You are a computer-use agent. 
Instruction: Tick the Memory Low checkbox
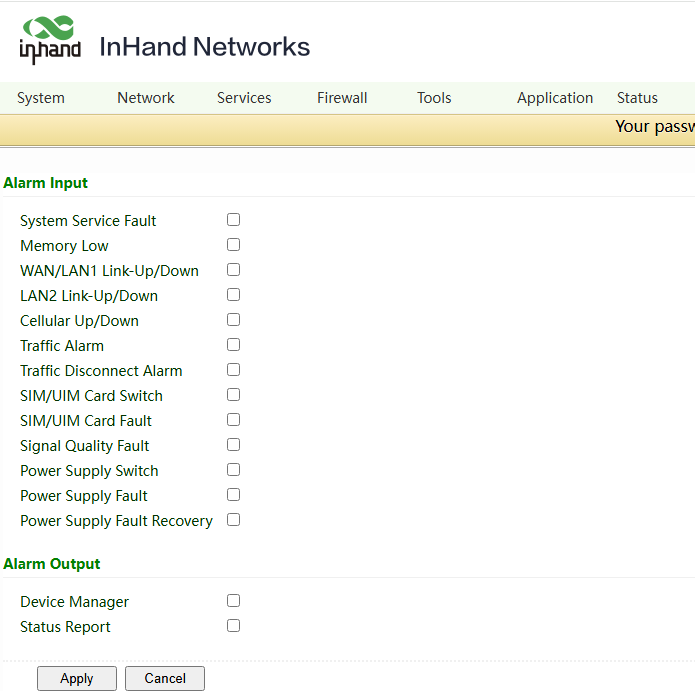tap(233, 245)
